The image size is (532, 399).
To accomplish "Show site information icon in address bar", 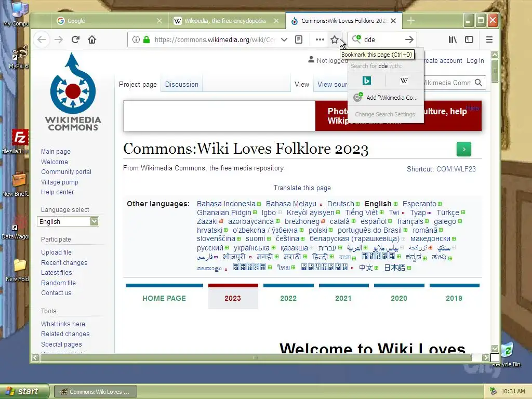I will point(136,39).
